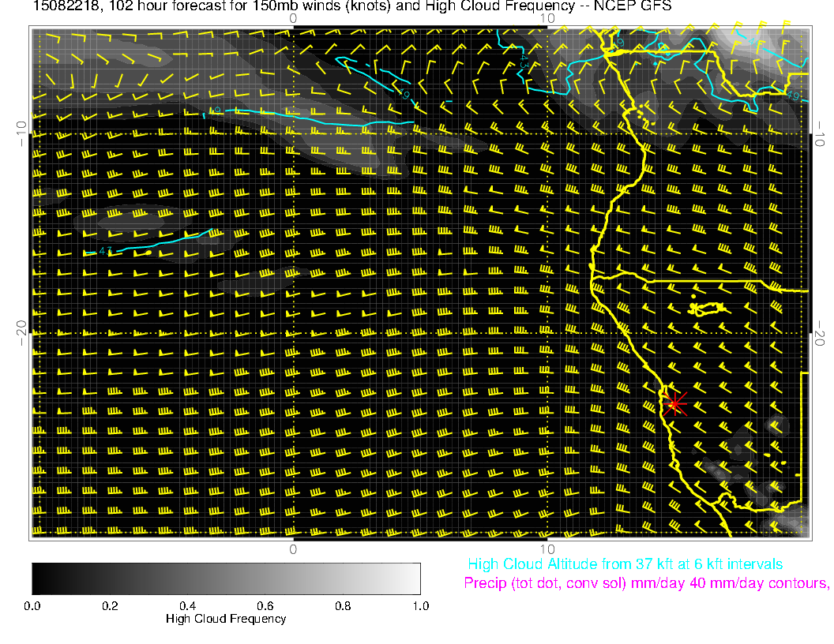
Task: Click the High Cloud Frequency colorbar caption
Action: [x=226, y=619]
